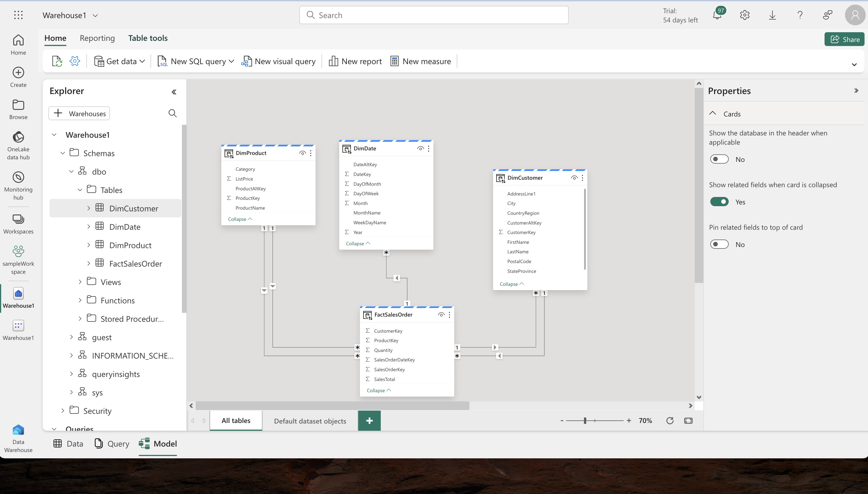Open OneLake data hub
The width and height of the screenshot is (868, 494).
tap(18, 145)
